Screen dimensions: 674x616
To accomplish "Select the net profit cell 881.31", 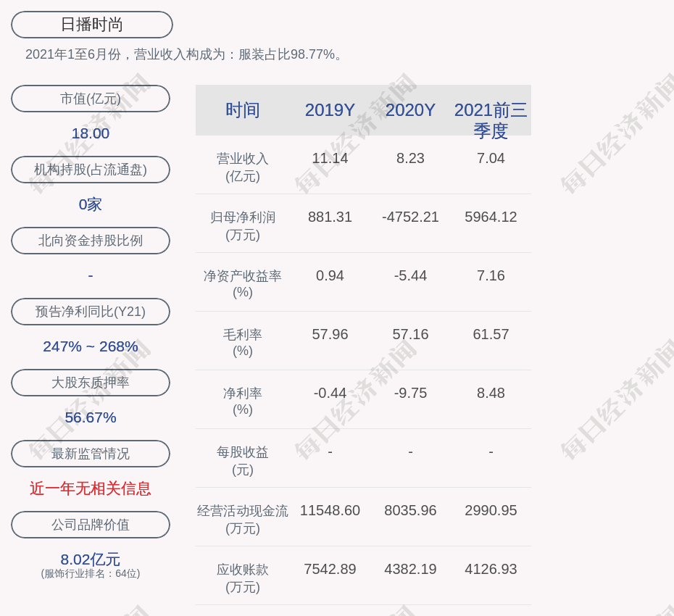I will 330,217.
